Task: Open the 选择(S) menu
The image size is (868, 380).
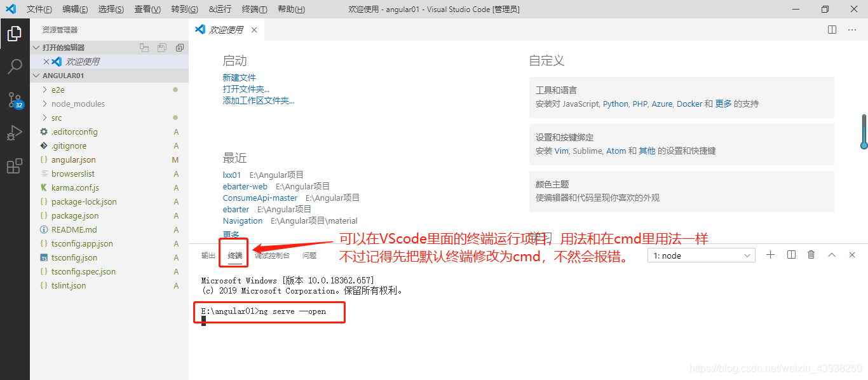Action: [112, 10]
